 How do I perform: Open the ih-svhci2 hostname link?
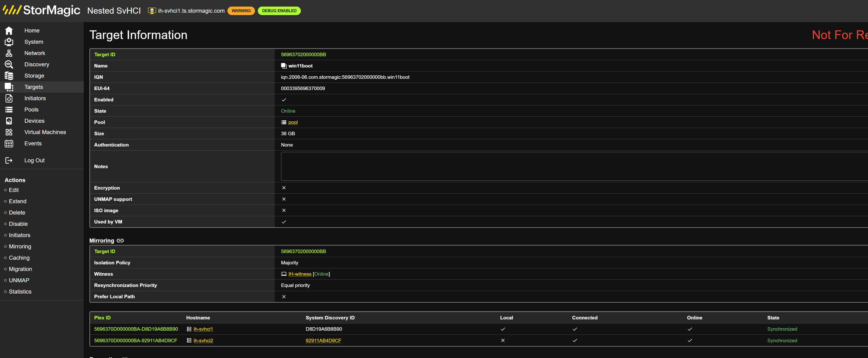coord(203,341)
